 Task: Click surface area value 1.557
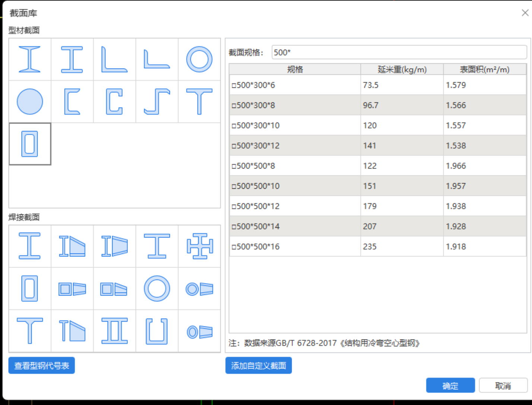[x=456, y=125]
